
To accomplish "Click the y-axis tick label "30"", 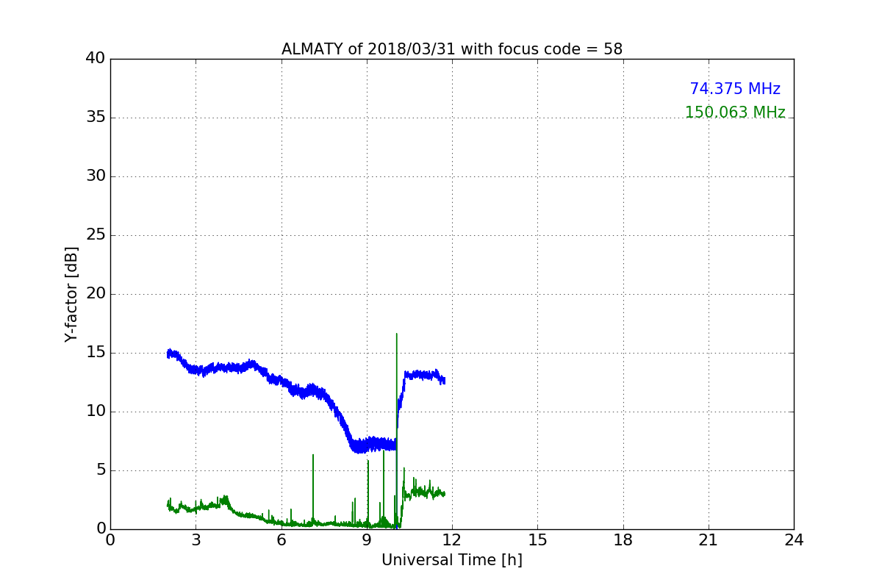I will click(x=96, y=176).
